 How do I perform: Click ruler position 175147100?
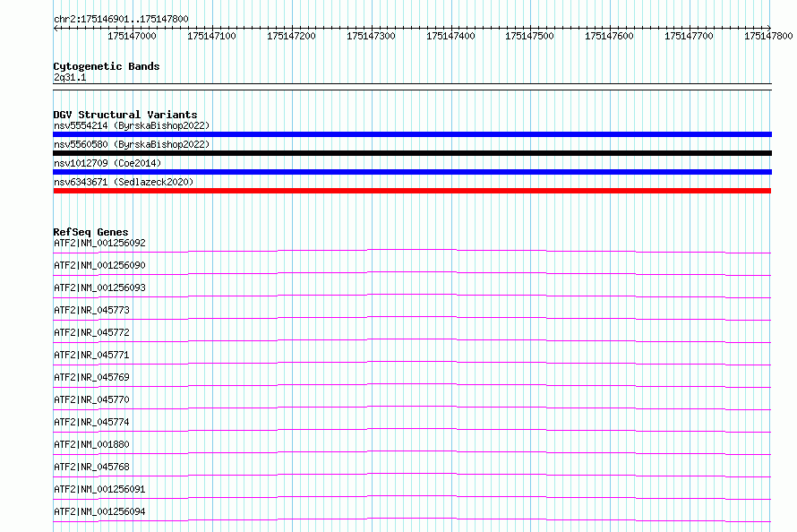pyautogui.click(x=211, y=36)
